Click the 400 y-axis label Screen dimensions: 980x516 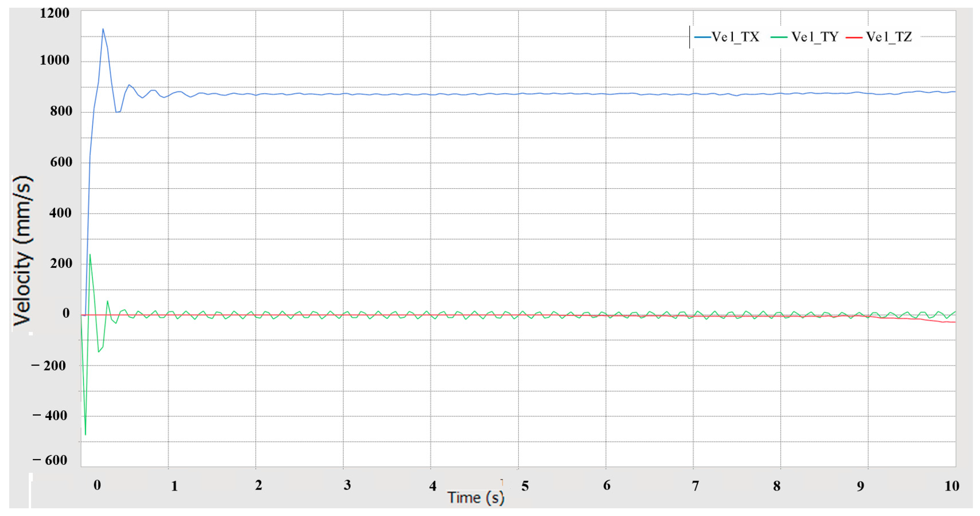pos(60,213)
